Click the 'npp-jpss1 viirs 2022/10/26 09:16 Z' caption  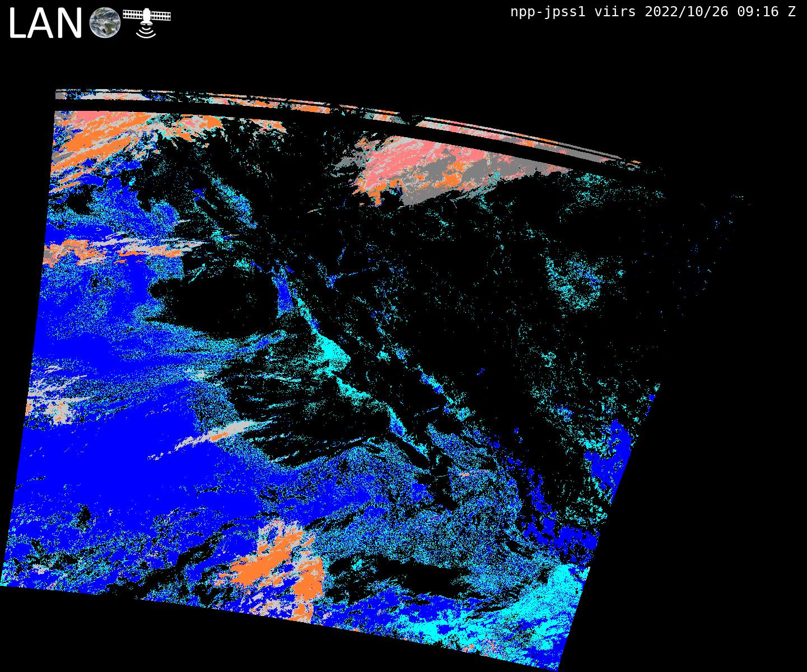coord(653,12)
